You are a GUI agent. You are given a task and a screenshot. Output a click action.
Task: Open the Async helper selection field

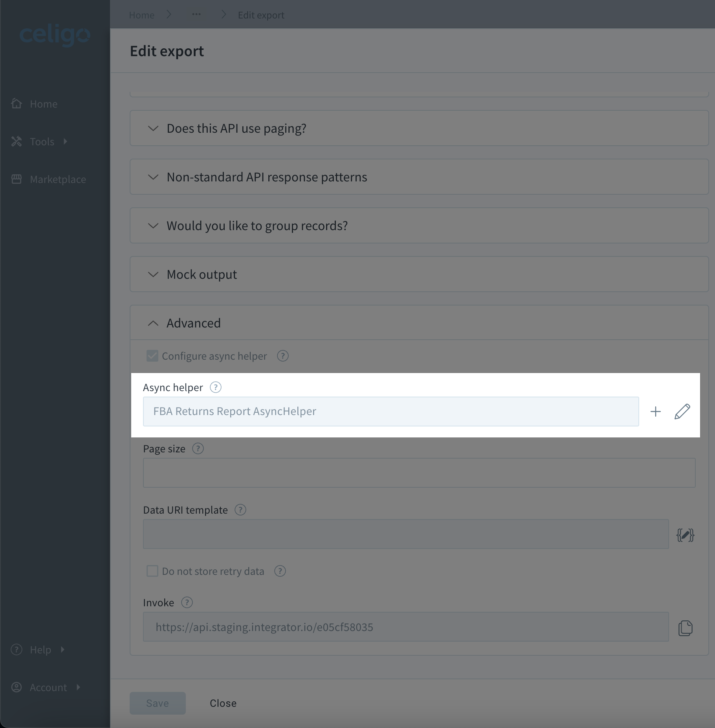391,412
